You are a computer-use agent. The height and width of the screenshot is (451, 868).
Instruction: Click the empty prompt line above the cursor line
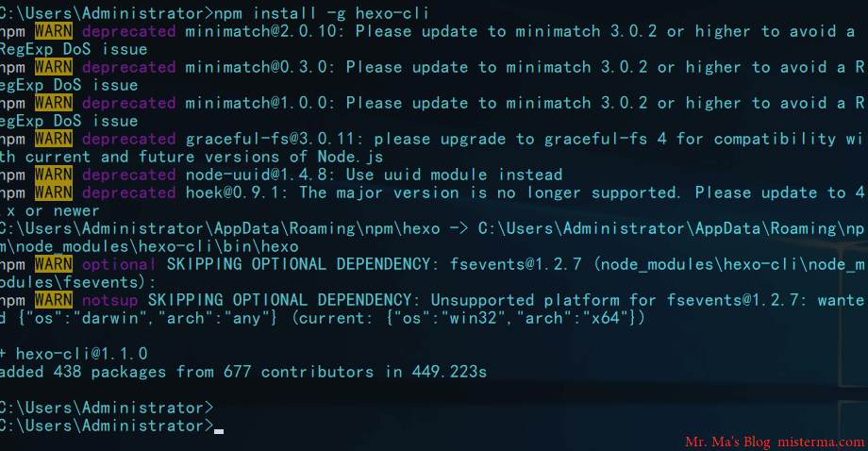pyautogui.click(x=107, y=408)
